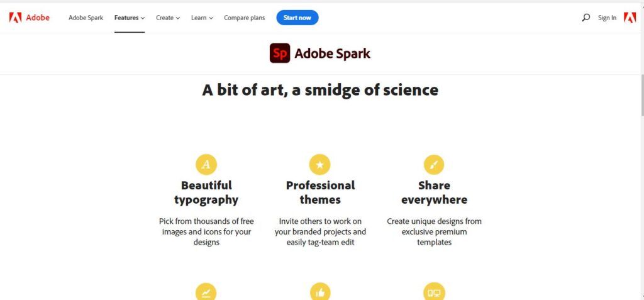
Task: Click the yellow thumbs-up icon
Action: [x=320, y=292]
